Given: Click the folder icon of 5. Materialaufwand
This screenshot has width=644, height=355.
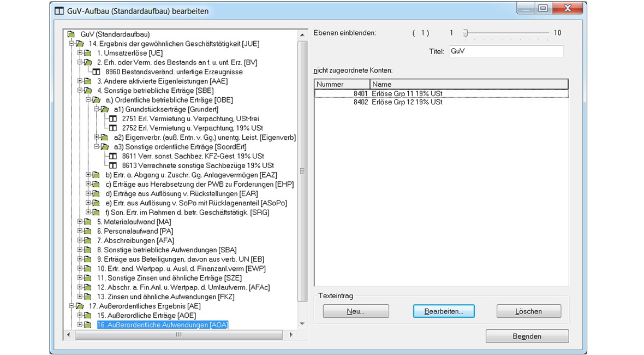Looking at the screenshot, I should point(88,222).
